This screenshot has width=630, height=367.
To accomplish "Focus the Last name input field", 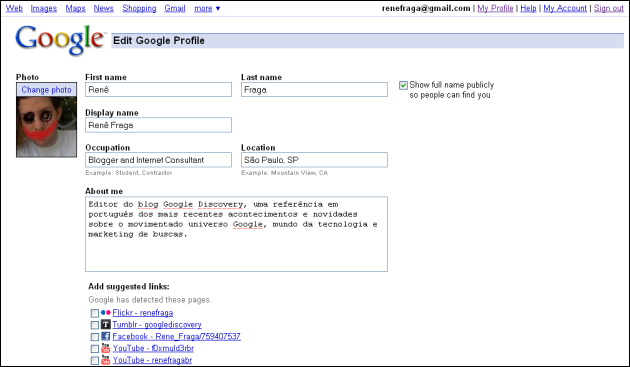I will 314,90.
